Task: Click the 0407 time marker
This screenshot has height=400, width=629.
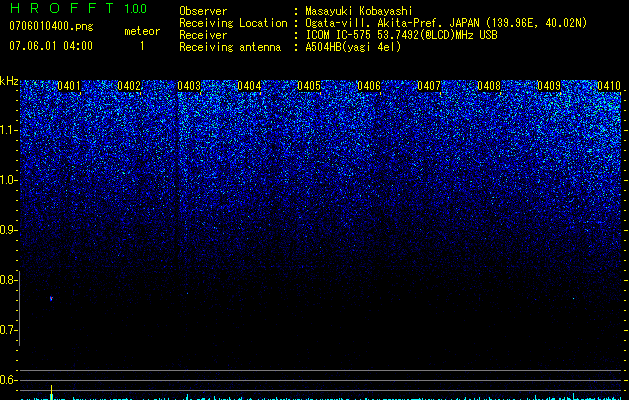Action: pos(429,86)
